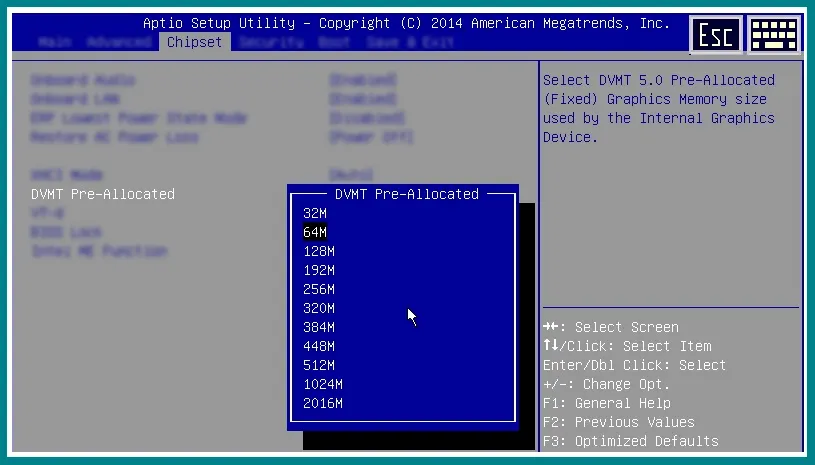Open the Main tab
The height and width of the screenshot is (465, 815).
[57, 42]
